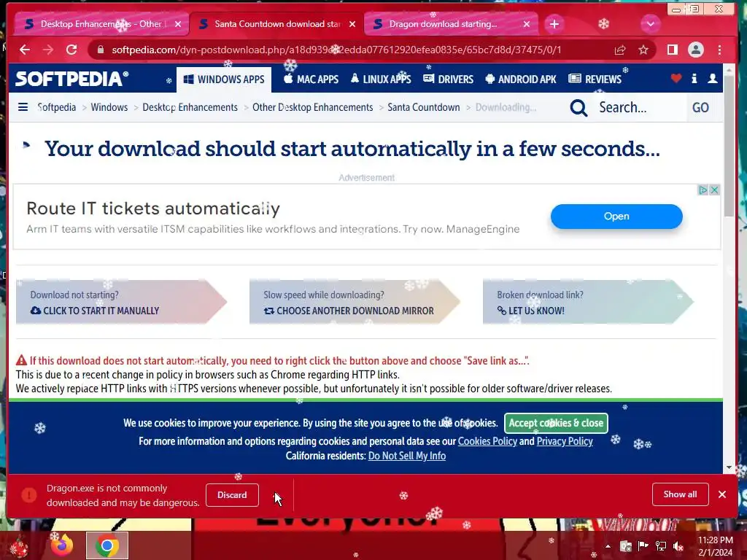This screenshot has height=560, width=747.
Task: Expand the tab search dropdown arrow
Action: click(650, 24)
